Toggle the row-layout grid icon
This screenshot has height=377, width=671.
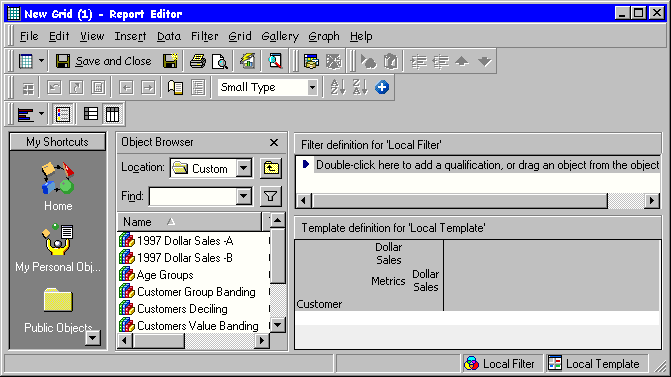(90, 114)
